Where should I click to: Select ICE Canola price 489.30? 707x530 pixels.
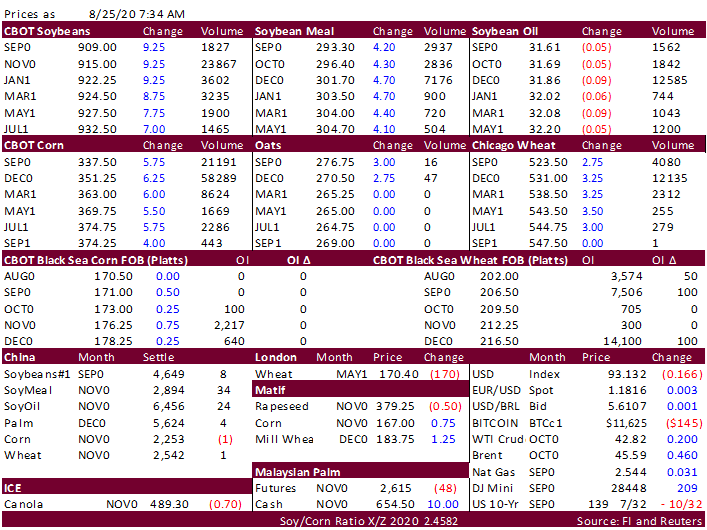pos(169,504)
